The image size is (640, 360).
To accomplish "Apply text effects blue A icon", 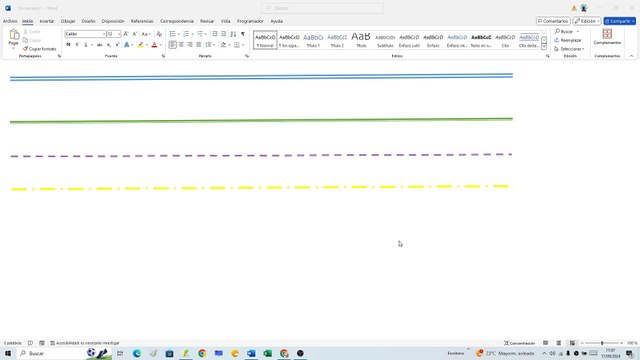I will pos(127,44).
